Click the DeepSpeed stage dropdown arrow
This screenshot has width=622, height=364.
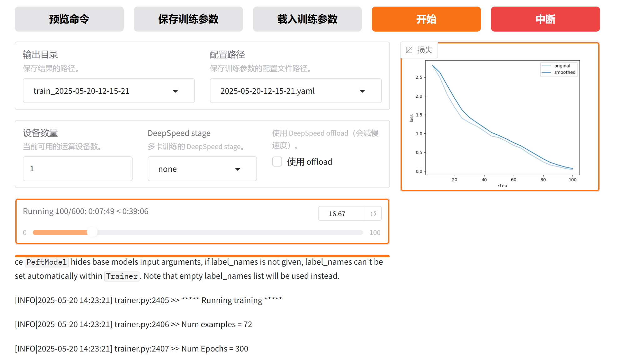[238, 169]
